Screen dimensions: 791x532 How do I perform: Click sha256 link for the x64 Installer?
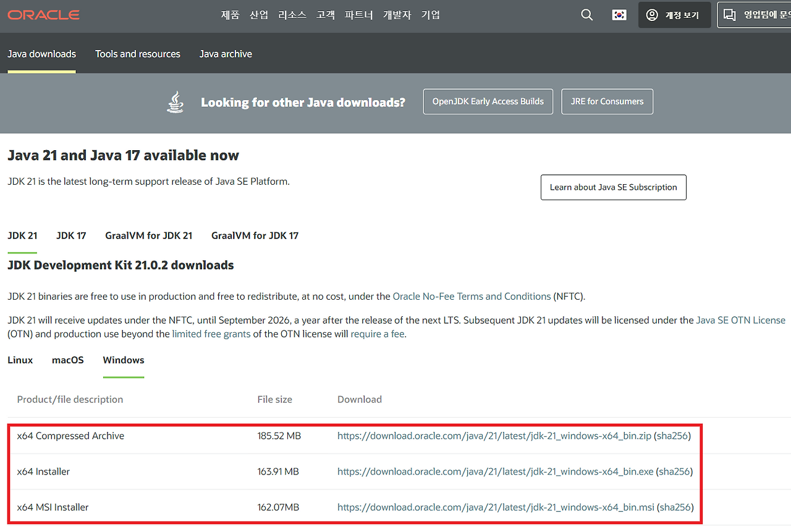tap(674, 471)
